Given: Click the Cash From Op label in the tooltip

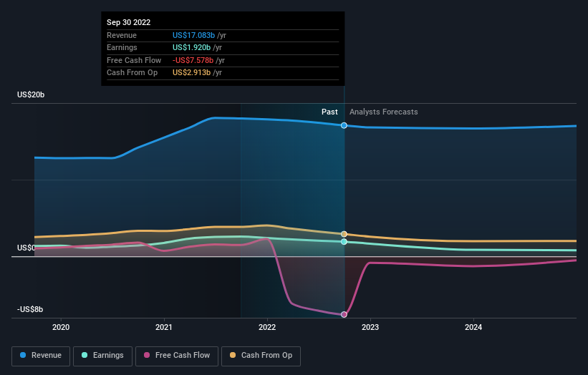Looking at the screenshot, I should (132, 73).
